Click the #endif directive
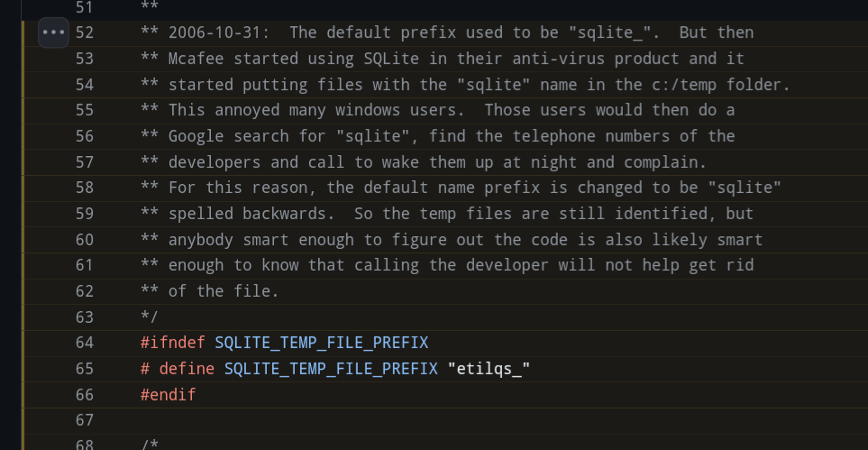The width and height of the screenshot is (868, 450). tap(169, 394)
